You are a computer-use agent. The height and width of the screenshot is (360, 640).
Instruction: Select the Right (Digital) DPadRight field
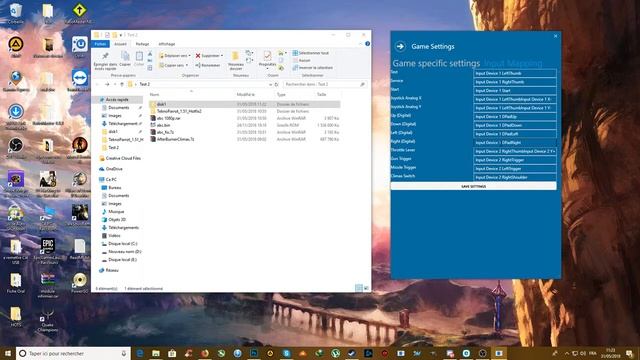coord(515,143)
